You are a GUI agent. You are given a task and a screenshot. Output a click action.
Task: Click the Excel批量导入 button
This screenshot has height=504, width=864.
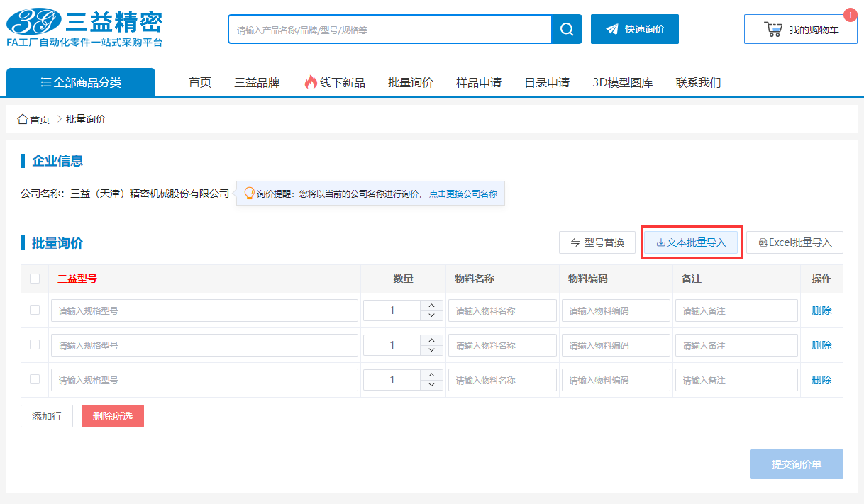point(794,242)
